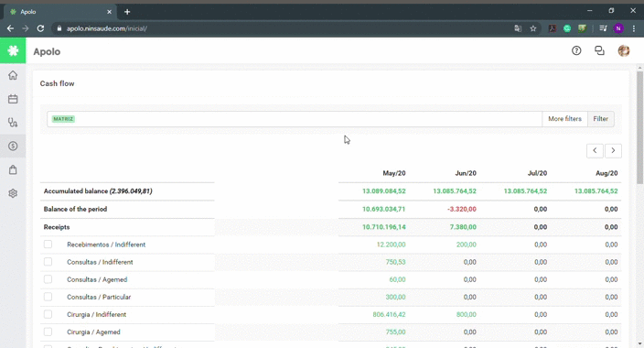Show next months with right chevron
This screenshot has height=348, width=644.
(x=613, y=150)
